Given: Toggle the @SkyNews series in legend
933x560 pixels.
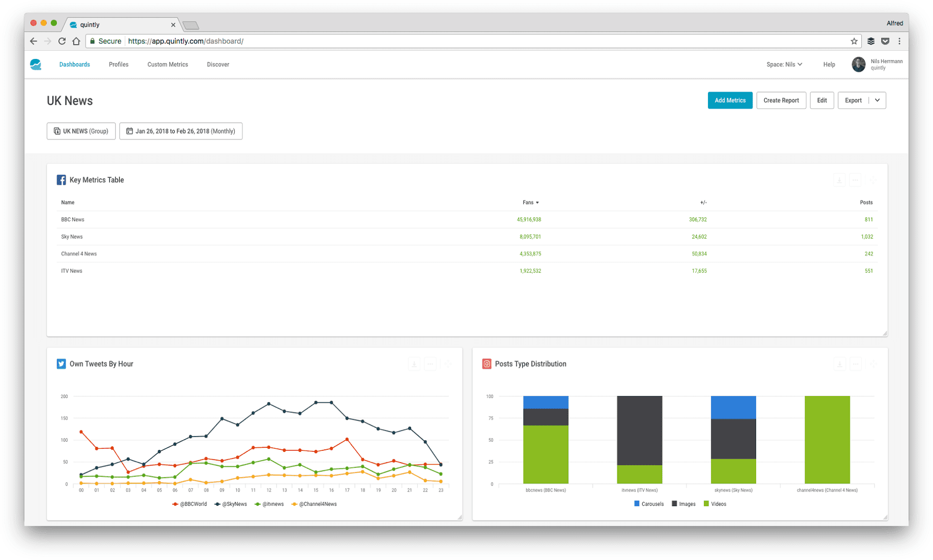Looking at the screenshot, I should pyautogui.click(x=231, y=504).
